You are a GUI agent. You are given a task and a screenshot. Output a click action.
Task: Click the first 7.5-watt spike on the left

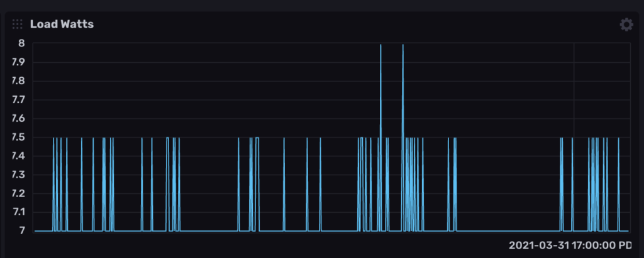coord(53,139)
